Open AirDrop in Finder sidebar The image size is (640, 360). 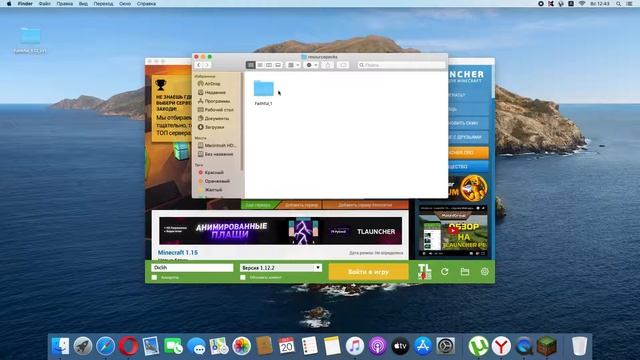[x=213, y=84]
